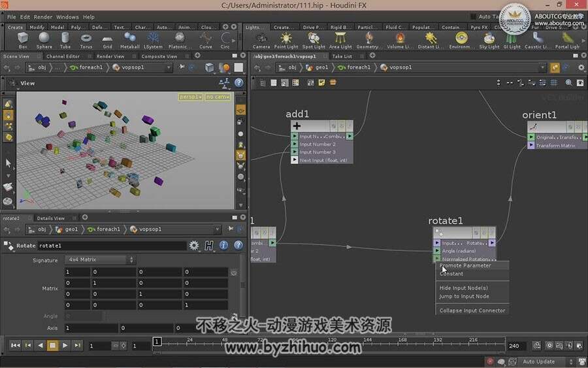Open the Signature 4x4 Matrix dropdown

(x=100, y=259)
